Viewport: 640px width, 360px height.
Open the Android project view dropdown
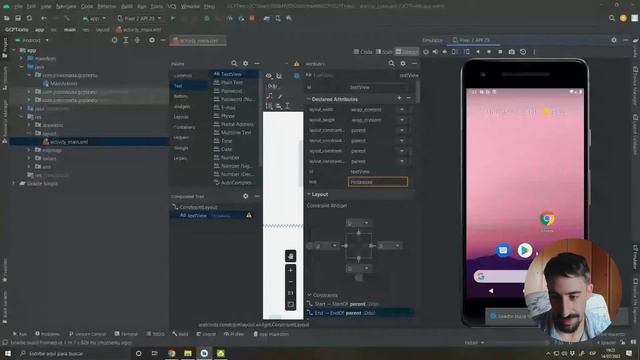pos(32,40)
